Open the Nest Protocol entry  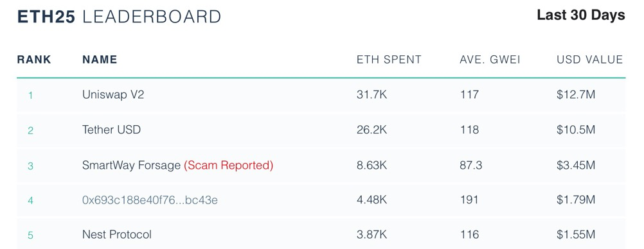click(116, 235)
